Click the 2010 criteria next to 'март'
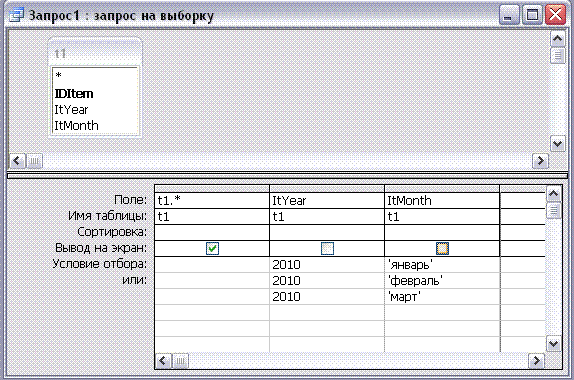The width and height of the screenshot is (574, 380). [x=327, y=297]
